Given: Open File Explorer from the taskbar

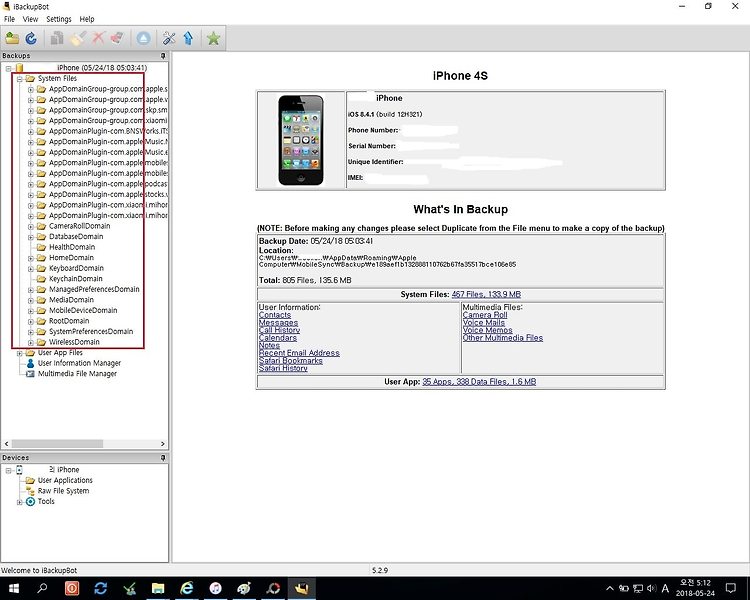Looking at the screenshot, I should pyautogui.click(x=158, y=588).
